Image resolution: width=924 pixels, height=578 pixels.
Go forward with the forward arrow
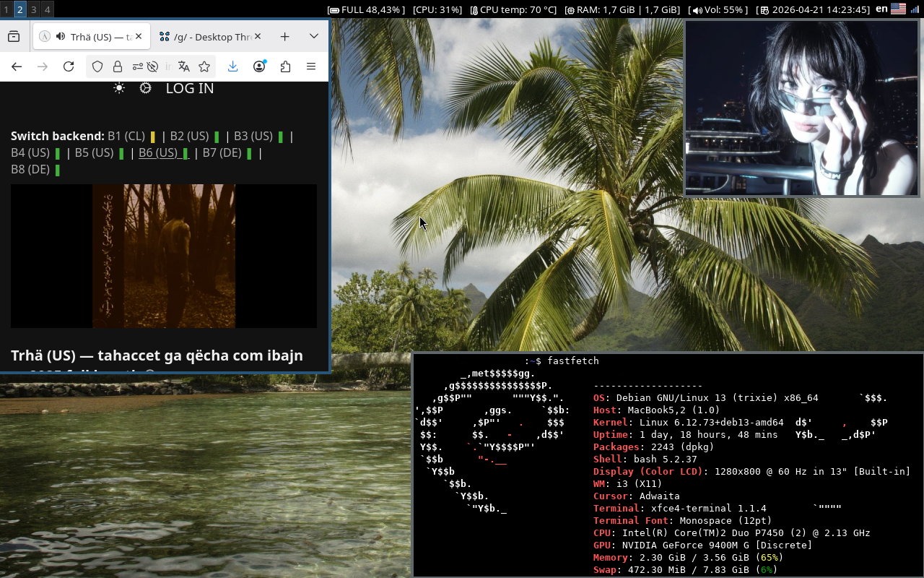click(43, 66)
